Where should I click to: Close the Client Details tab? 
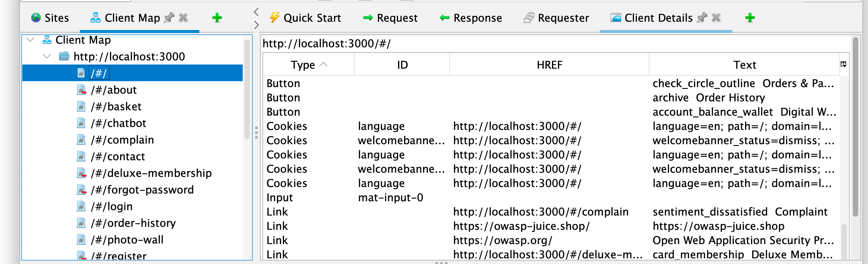716,18
